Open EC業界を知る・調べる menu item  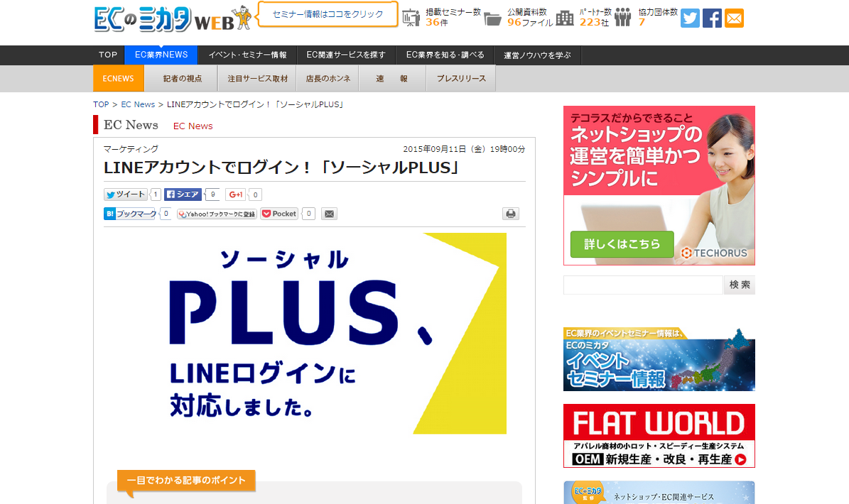pyautogui.click(x=445, y=55)
